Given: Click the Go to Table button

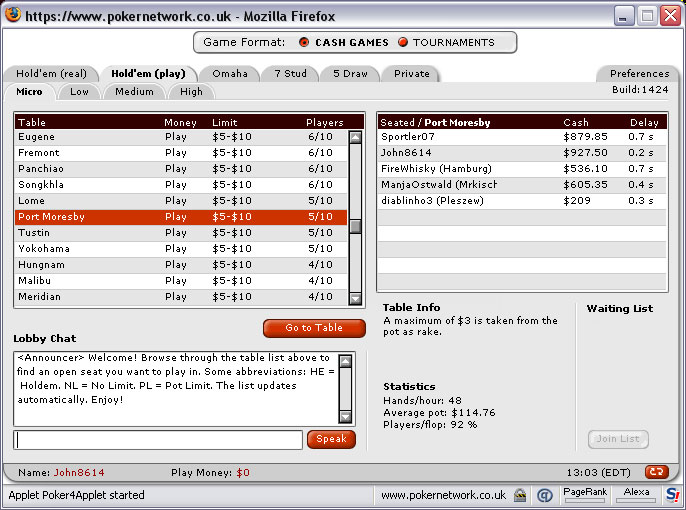Looking at the screenshot, I should coord(314,328).
